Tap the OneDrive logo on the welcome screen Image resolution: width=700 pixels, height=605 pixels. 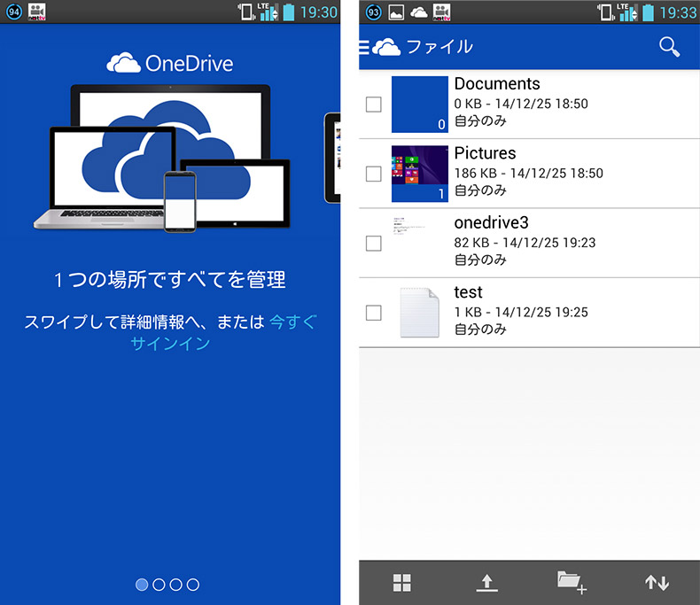pos(169,63)
